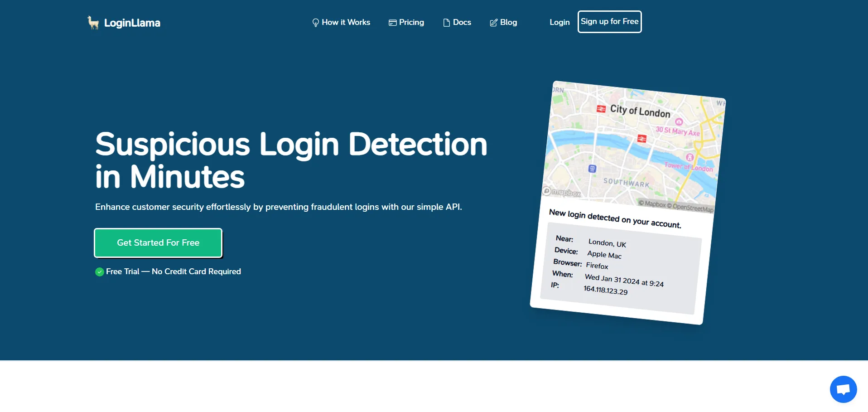
Task: Click the pencil edit icon next to Blog
Action: (x=493, y=23)
